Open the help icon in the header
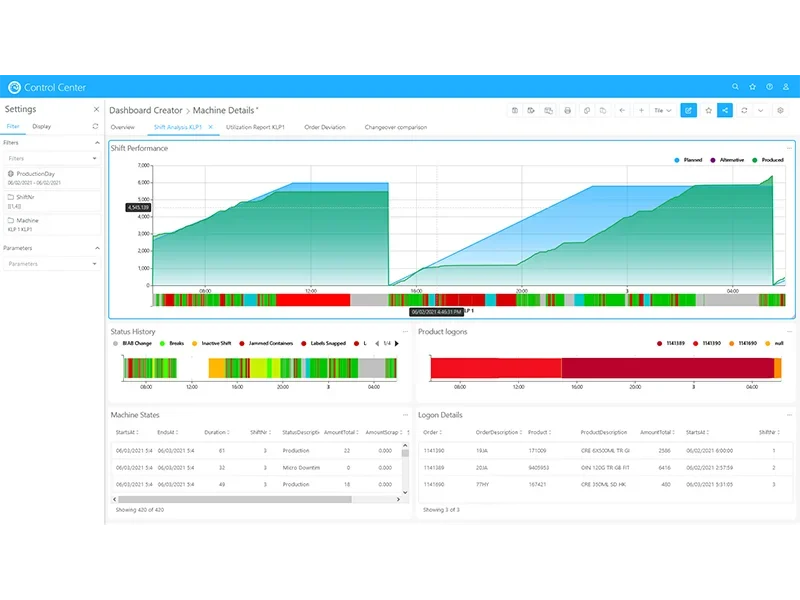Image resolution: width=800 pixels, height=600 pixels. tap(769, 87)
